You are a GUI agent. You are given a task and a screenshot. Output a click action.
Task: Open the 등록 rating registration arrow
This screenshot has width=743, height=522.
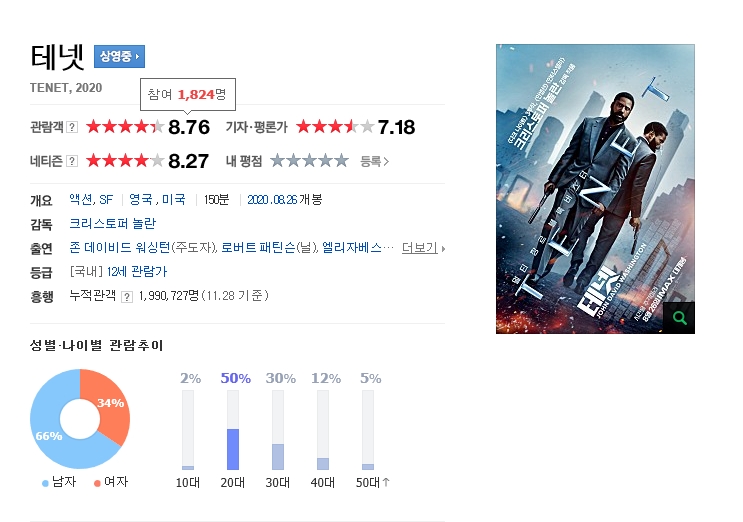[x=374, y=162]
